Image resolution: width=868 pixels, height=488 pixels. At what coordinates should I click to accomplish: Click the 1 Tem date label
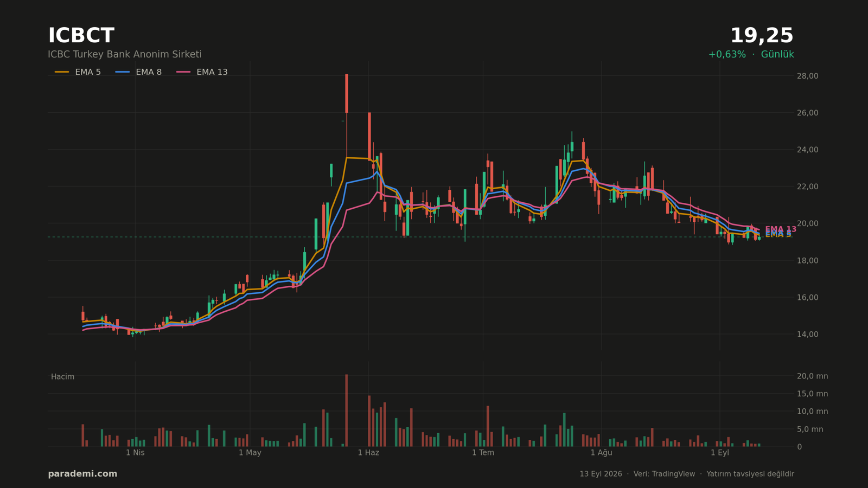coord(483,453)
